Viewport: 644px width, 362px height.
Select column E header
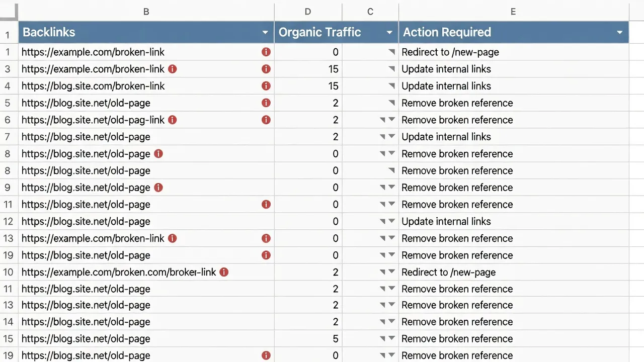tap(513, 12)
